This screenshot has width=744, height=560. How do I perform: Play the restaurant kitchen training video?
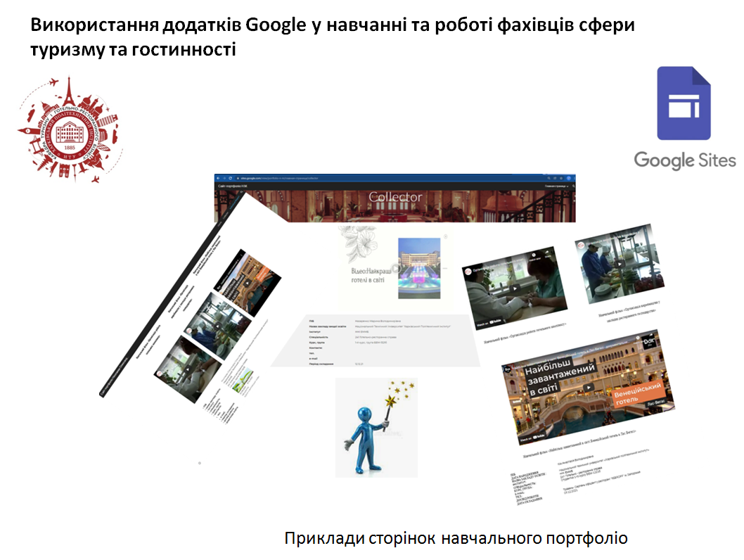[x=620, y=264]
